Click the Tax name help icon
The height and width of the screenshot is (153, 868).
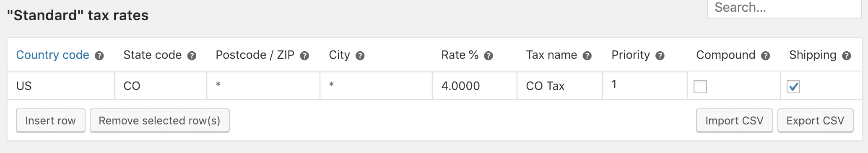tap(587, 56)
